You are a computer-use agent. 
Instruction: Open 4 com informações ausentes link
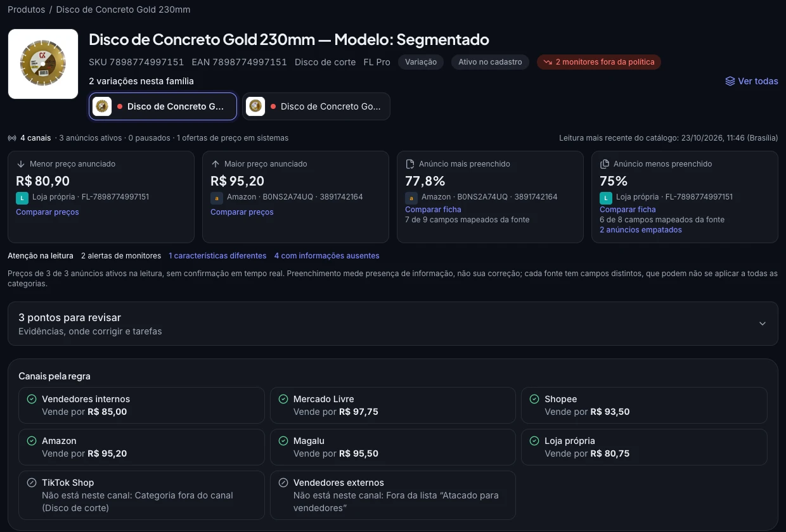coord(327,256)
